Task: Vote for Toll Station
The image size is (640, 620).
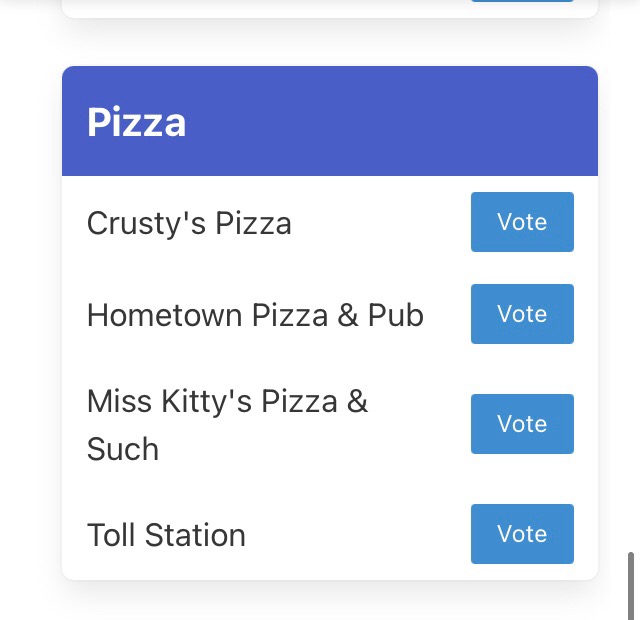Action: point(522,534)
